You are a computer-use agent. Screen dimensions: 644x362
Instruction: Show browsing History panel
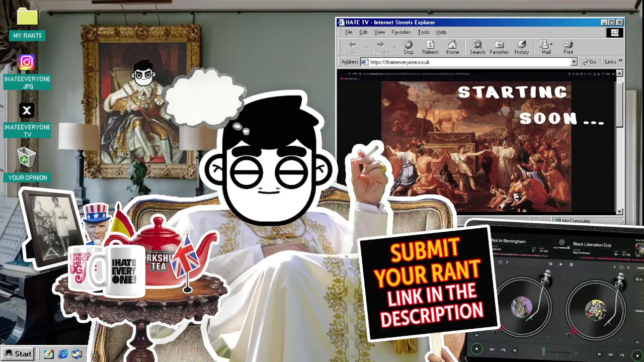pyautogui.click(x=522, y=48)
